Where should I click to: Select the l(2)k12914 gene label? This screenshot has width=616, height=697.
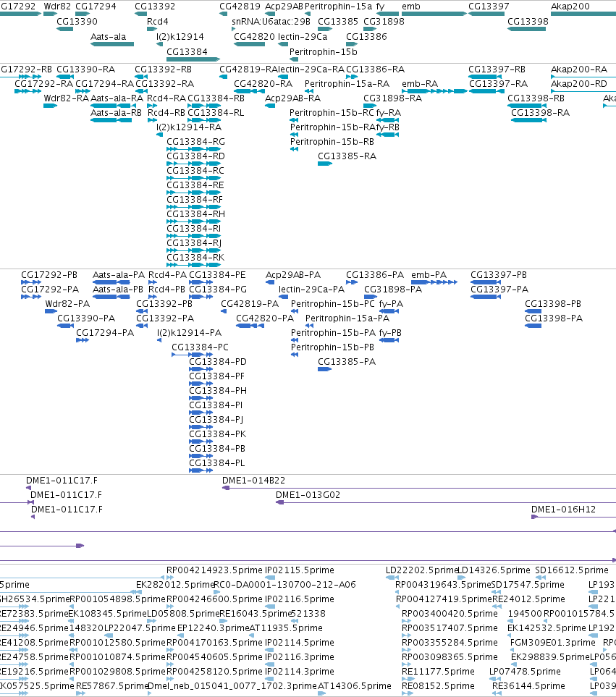(x=180, y=36)
